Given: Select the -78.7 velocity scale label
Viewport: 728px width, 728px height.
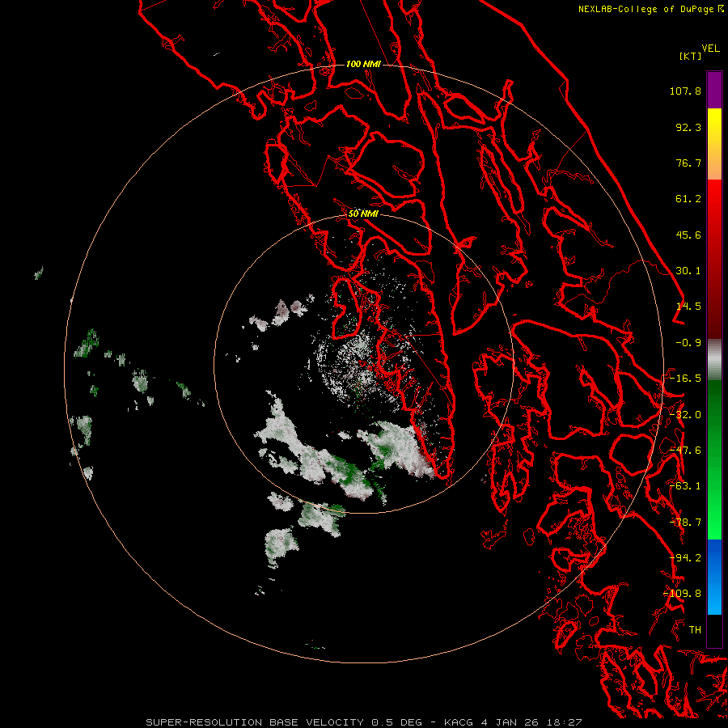Looking at the screenshot, I should [685, 523].
